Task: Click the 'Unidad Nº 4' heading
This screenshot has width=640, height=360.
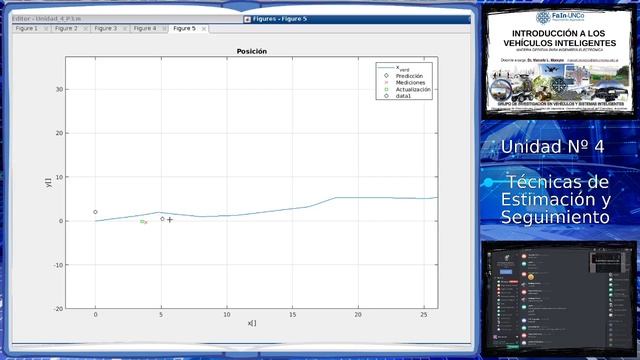Action: (x=552, y=147)
